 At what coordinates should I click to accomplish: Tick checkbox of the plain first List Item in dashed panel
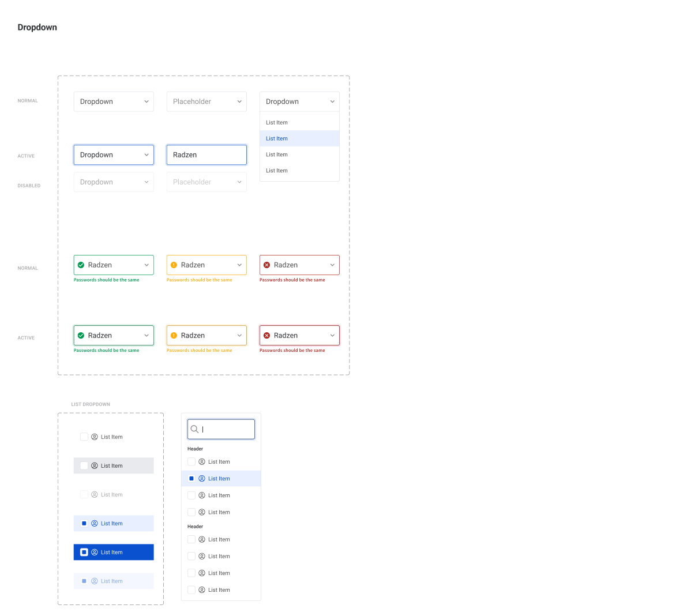click(84, 437)
